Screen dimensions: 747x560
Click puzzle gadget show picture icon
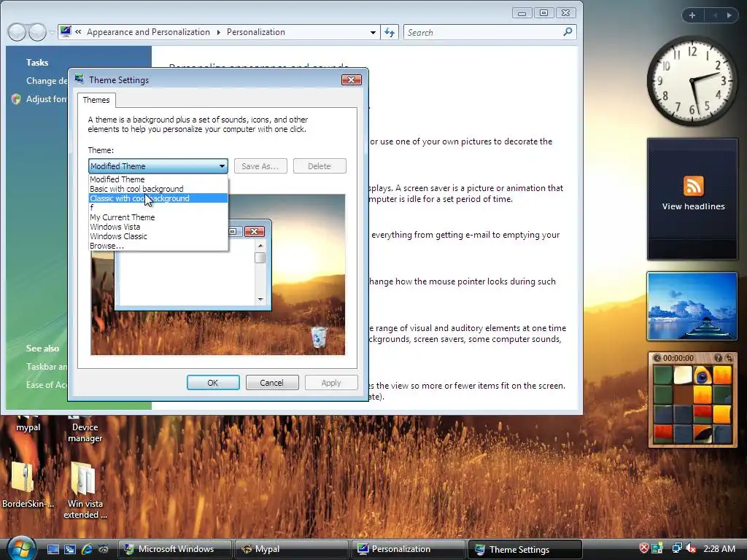(718, 357)
